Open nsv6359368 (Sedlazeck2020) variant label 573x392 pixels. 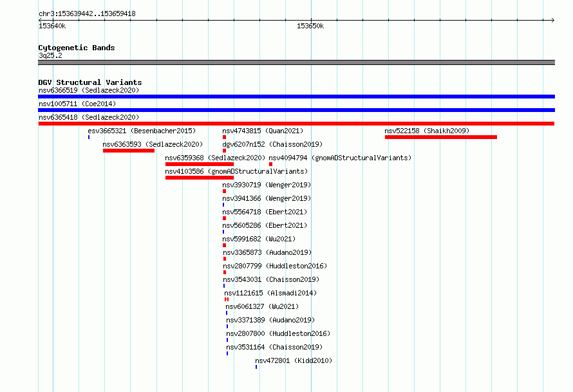tap(215, 158)
